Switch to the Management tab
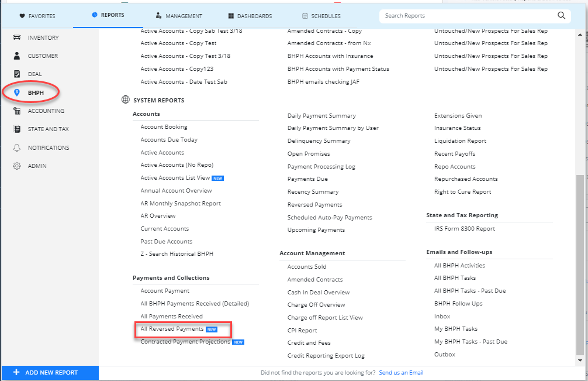 [179, 16]
